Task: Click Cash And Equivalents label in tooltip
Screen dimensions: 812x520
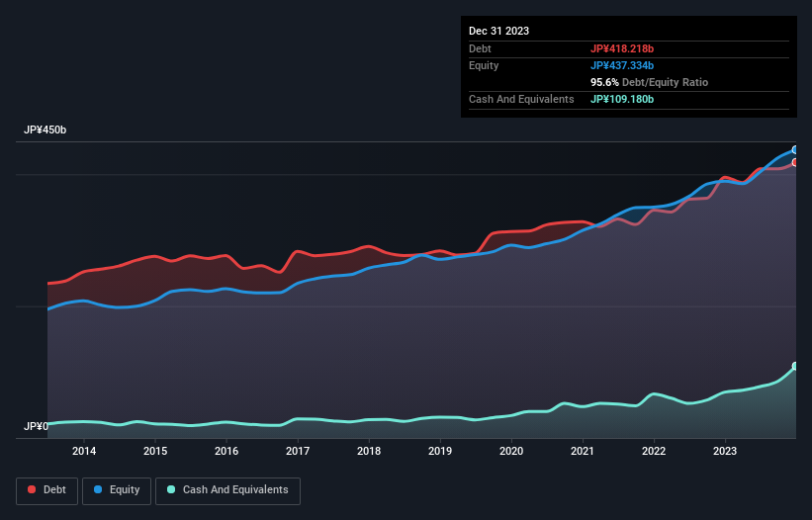Action: [x=521, y=99]
